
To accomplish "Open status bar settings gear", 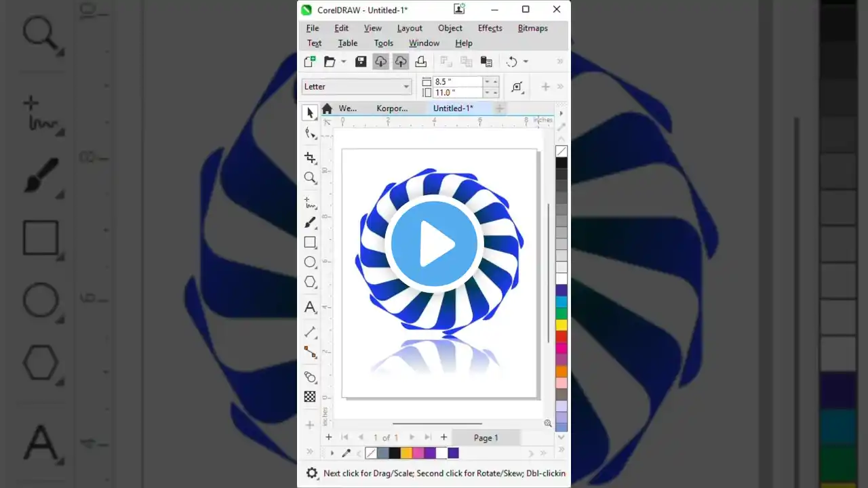I will (312, 473).
